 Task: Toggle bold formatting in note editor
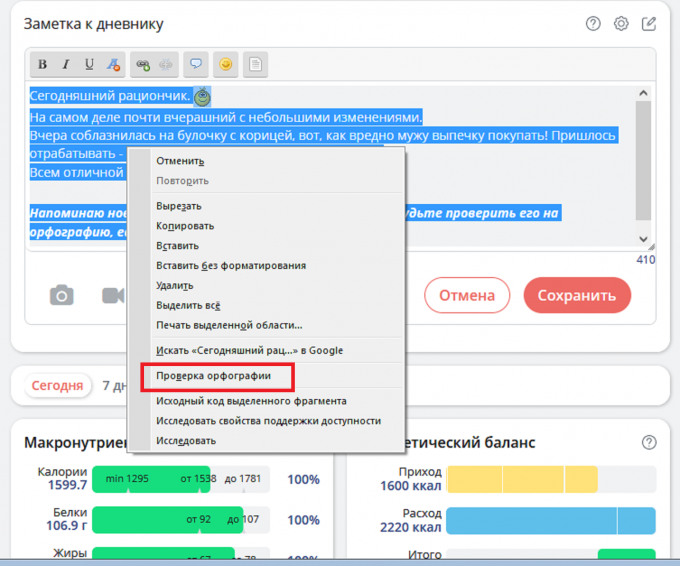pyautogui.click(x=43, y=65)
